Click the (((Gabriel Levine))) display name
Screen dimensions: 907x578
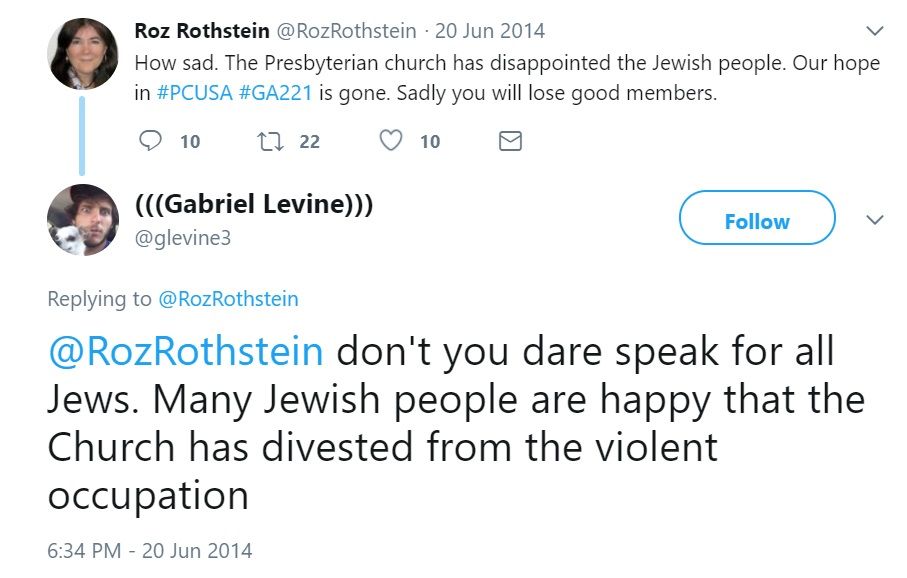[x=254, y=205]
